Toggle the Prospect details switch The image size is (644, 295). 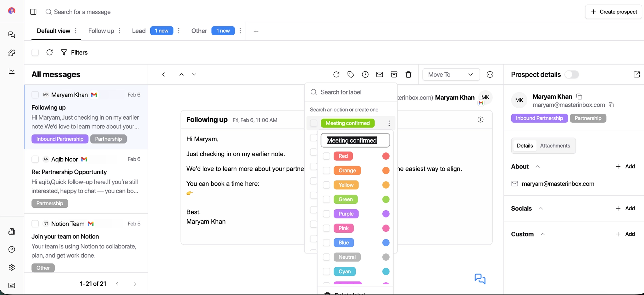[x=571, y=75]
